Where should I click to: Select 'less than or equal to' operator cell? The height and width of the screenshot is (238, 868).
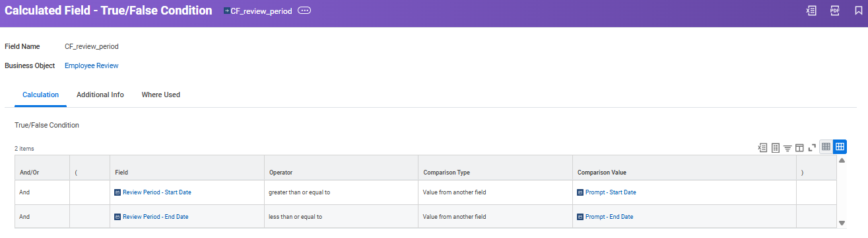tap(341, 217)
